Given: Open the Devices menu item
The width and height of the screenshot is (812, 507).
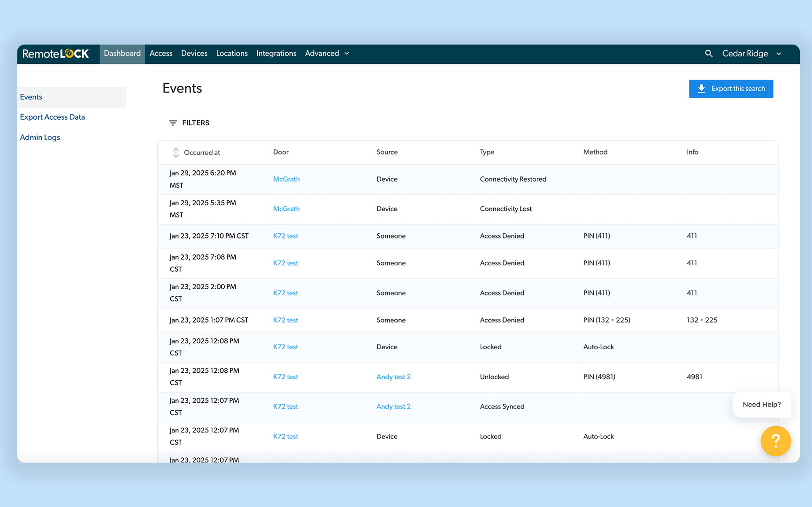Looking at the screenshot, I should coord(194,54).
